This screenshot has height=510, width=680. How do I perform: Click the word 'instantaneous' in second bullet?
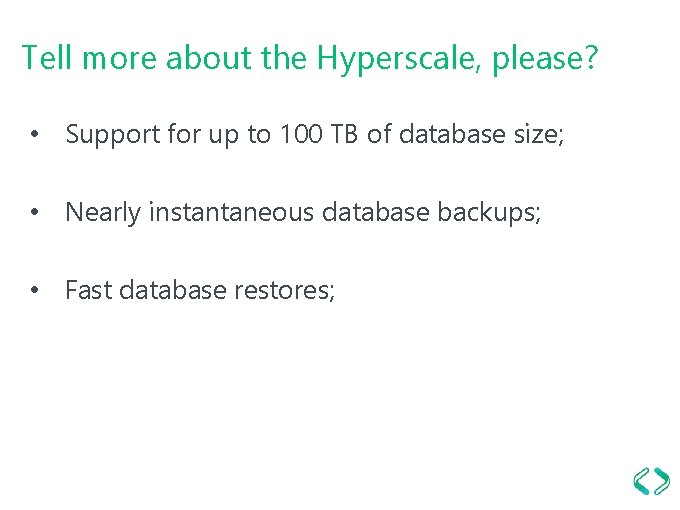tap(231, 212)
